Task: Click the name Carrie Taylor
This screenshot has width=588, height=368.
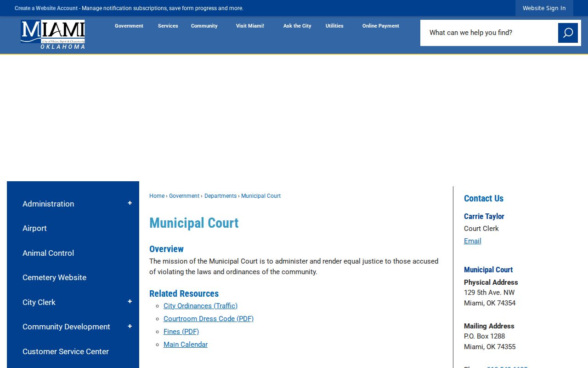Action: pyautogui.click(x=484, y=216)
